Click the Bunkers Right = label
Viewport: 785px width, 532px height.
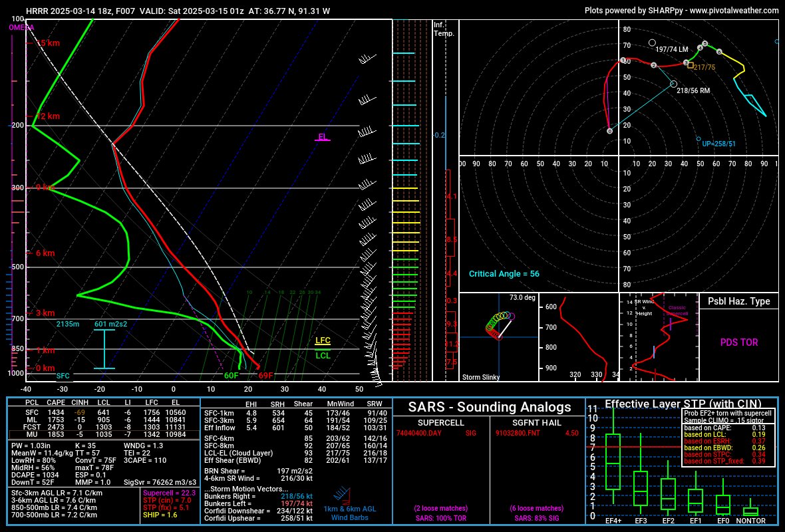(x=230, y=496)
